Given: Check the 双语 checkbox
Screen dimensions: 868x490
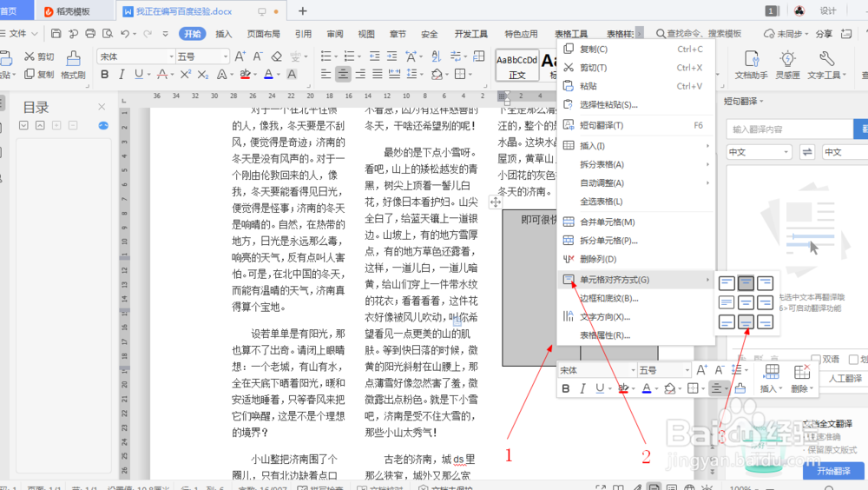Looking at the screenshot, I should pyautogui.click(x=815, y=359).
